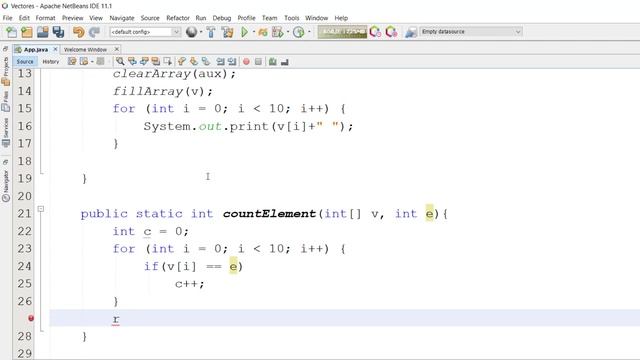Open the File menu
The image size is (640, 360).
7,18
